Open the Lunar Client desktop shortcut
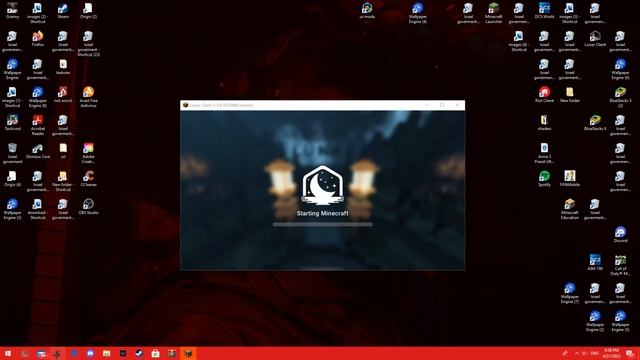640x360 pixels. [595, 39]
